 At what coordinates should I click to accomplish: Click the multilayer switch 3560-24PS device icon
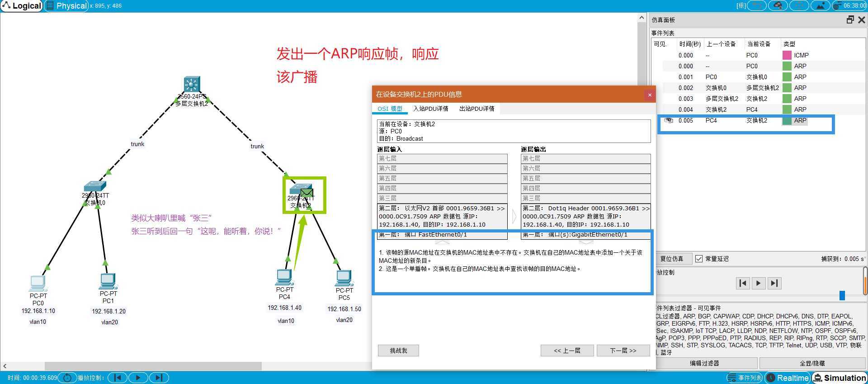click(192, 85)
